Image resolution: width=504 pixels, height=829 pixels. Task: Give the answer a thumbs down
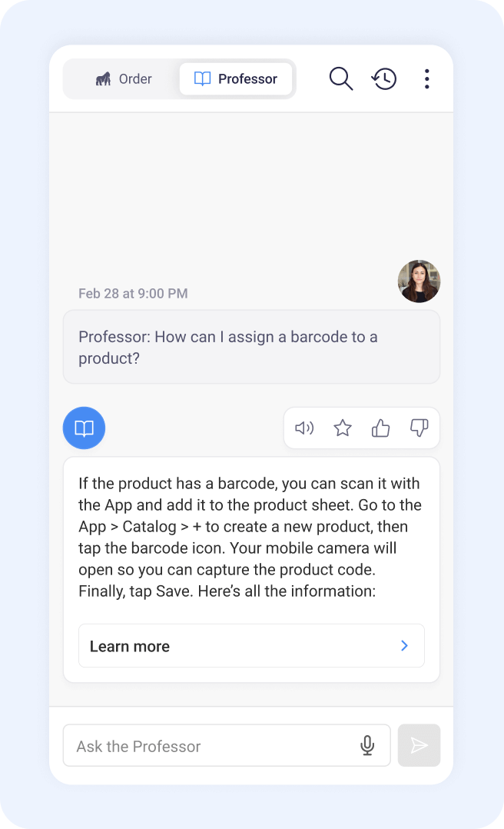(419, 428)
